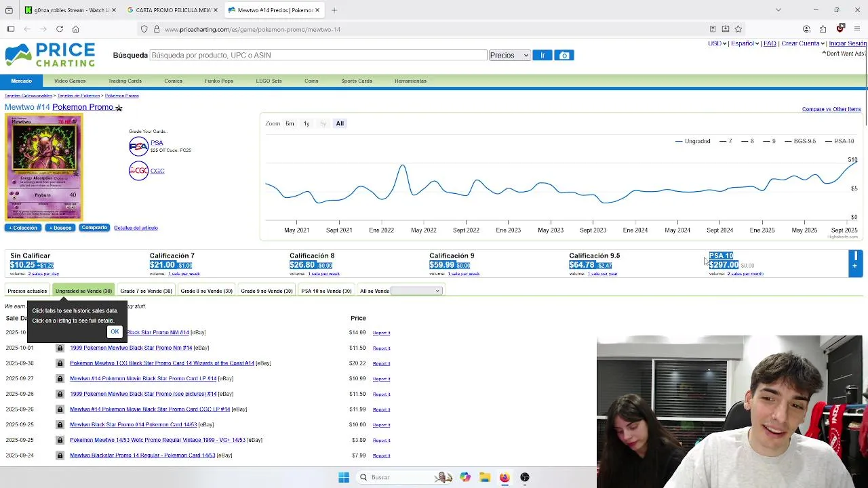Switch to the Grade 7 se Vende tab
This screenshot has height=488, width=868.
146,291
